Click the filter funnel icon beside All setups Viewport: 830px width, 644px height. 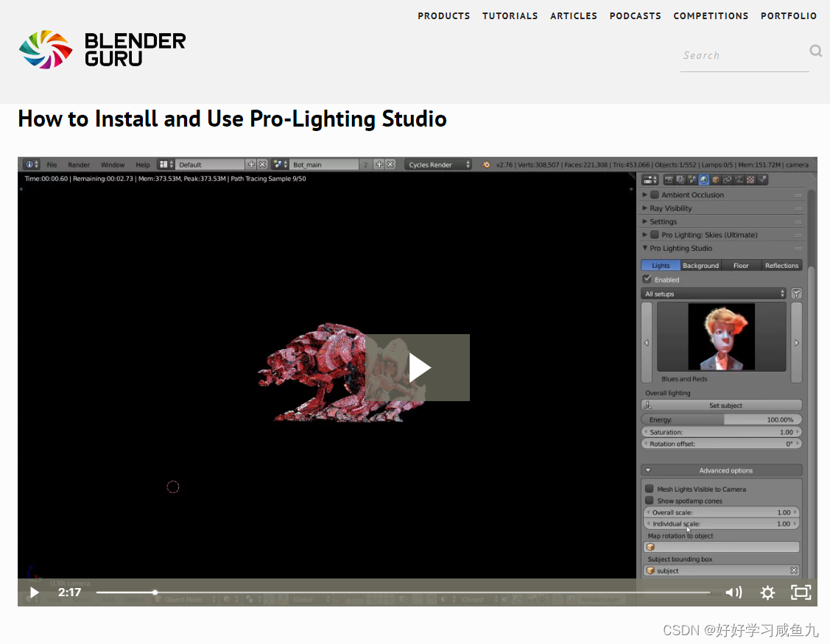tap(796, 294)
